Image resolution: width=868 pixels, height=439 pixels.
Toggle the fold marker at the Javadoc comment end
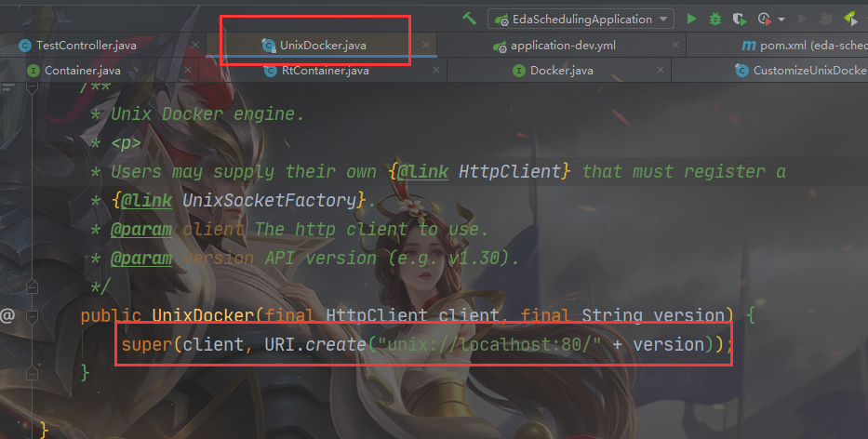[33, 286]
